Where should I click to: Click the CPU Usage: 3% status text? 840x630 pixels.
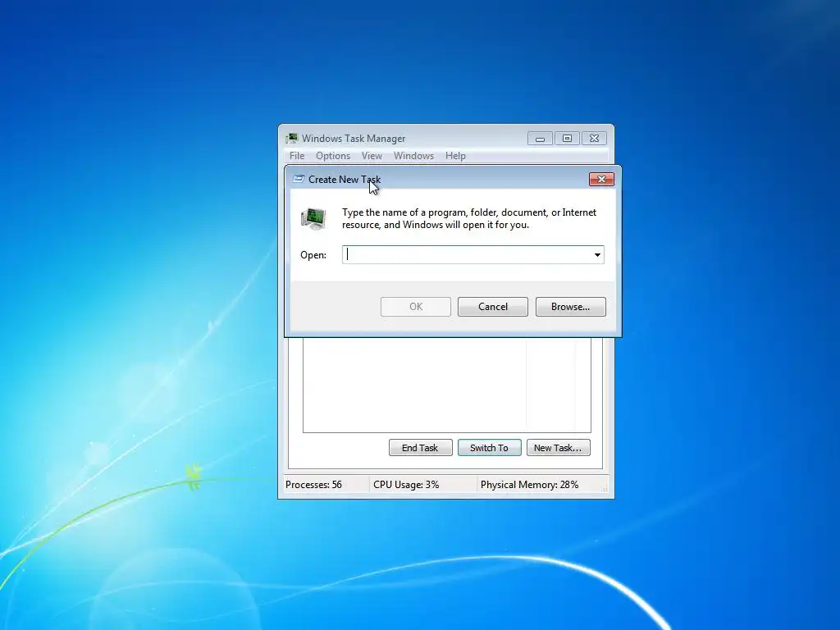[x=406, y=485]
